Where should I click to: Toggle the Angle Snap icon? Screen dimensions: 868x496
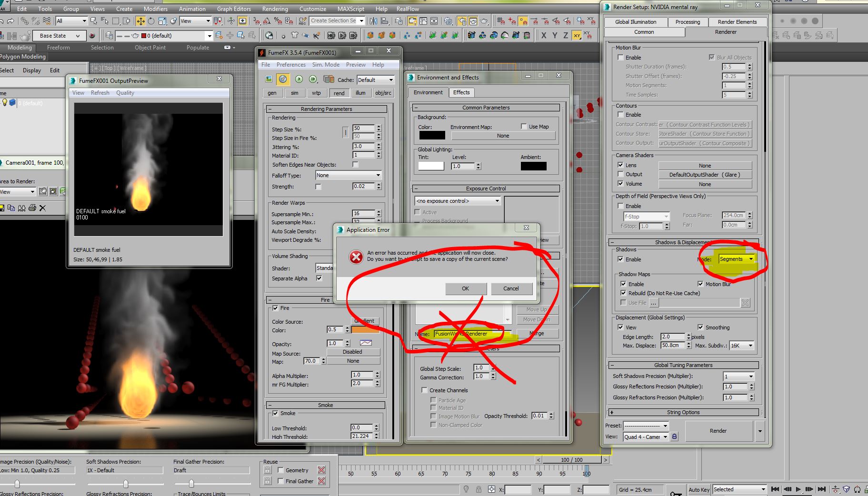(x=267, y=21)
